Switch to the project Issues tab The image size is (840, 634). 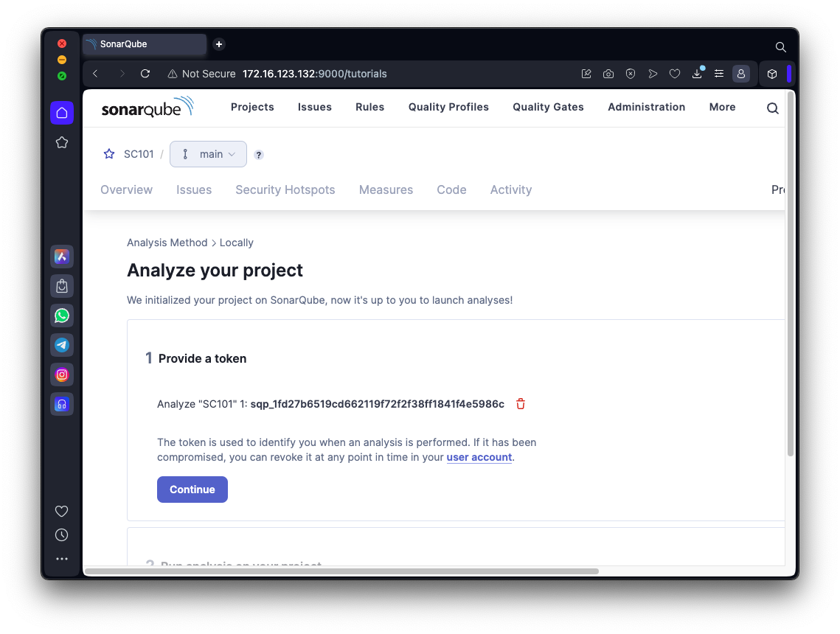[x=194, y=189]
